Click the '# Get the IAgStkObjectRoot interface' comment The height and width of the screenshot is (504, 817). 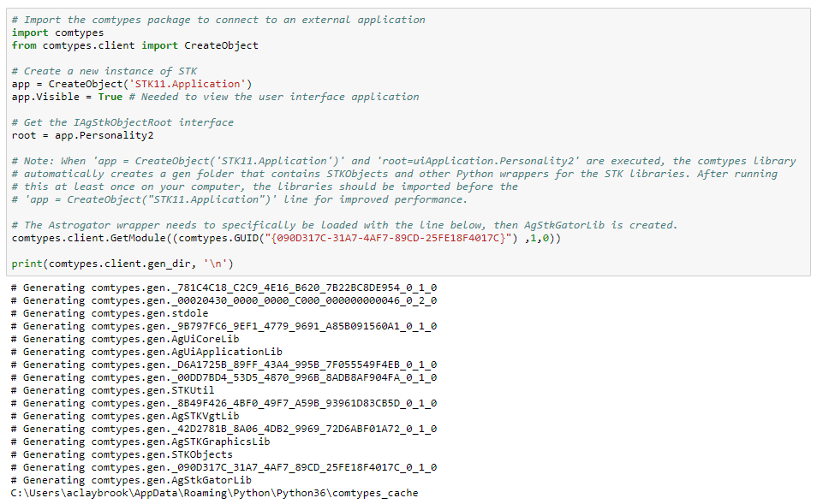coord(122,122)
